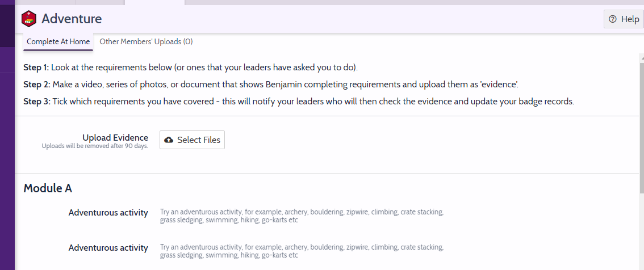Click the Step 3 instruction line
The height and width of the screenshot is (270, 644).
(299, 102)
